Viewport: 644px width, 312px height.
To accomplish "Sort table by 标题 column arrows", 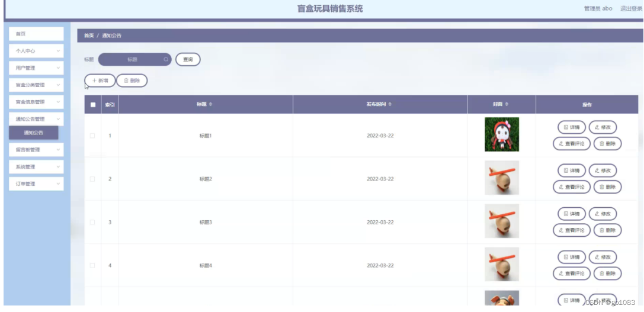I will [x=211, y=105].
